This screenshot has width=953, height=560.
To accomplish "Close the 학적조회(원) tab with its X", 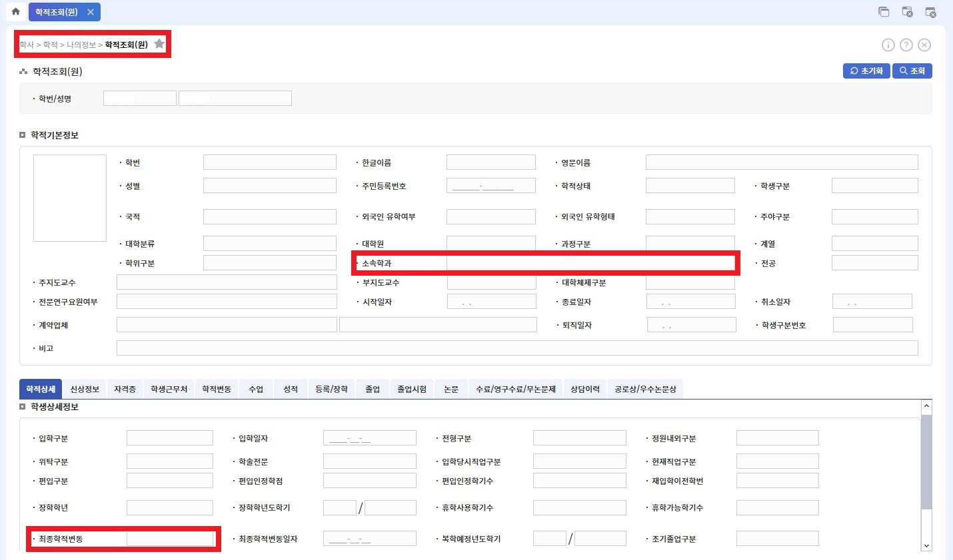I will pos(91,12).
